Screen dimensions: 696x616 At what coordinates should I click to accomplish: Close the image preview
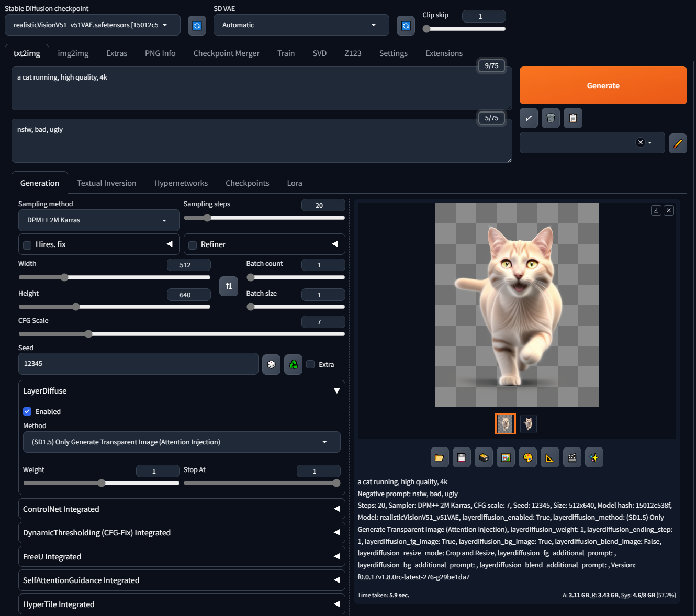[669, 210]
